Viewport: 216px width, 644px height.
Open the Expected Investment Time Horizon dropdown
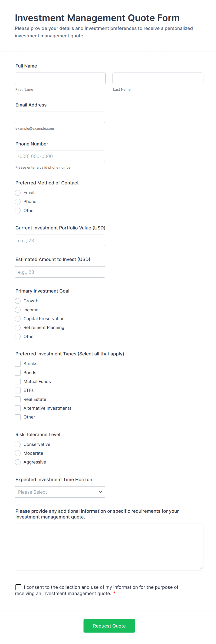60,492
